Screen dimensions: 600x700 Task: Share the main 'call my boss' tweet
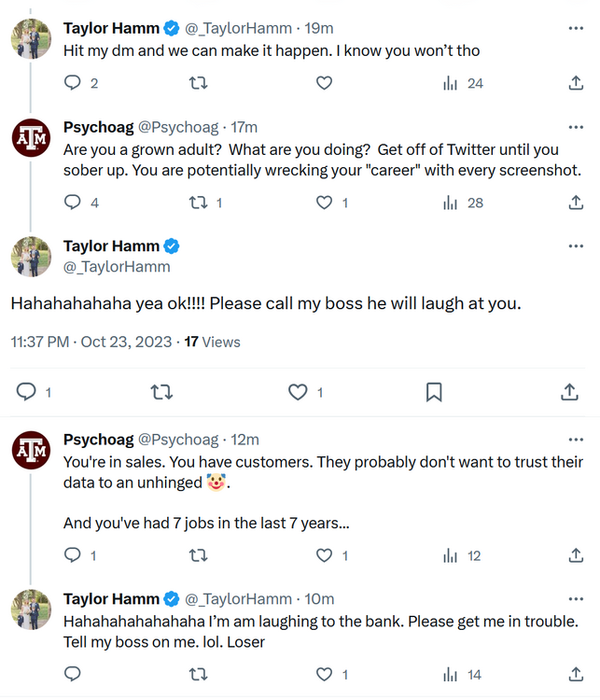(x=569, y=393)
